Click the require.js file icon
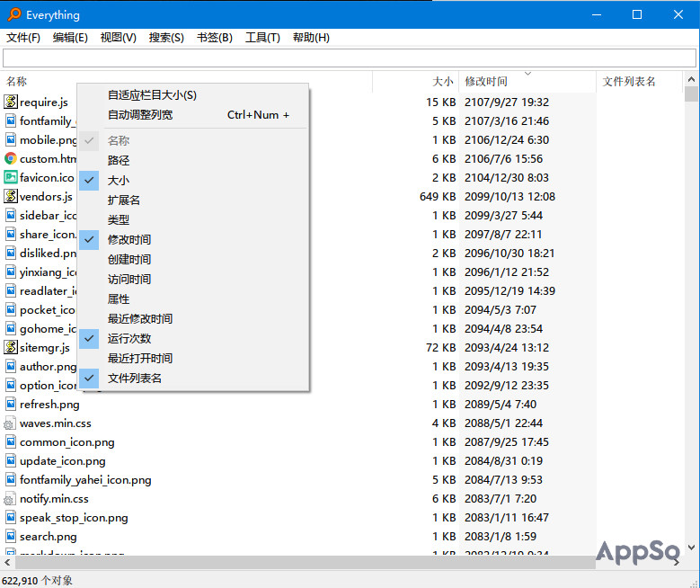Screen dimensions: 700x588 click(11, 102)
